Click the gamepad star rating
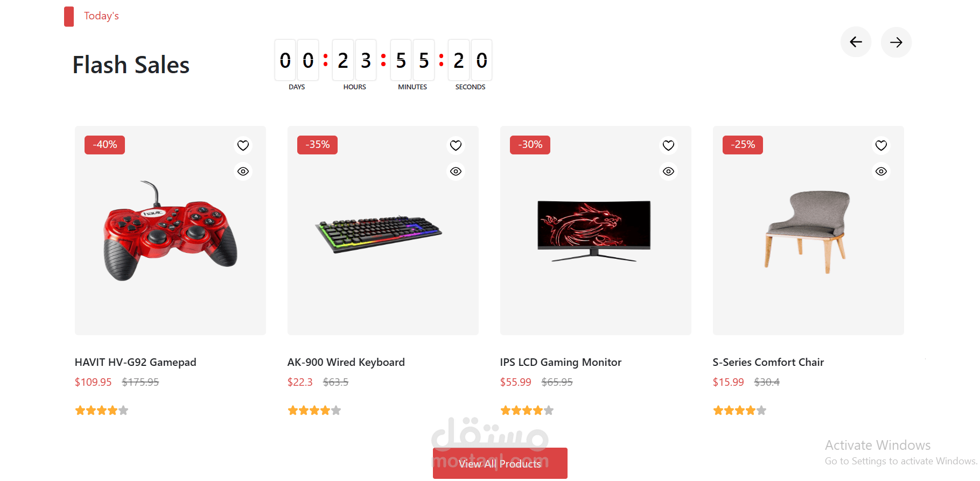 tap(101, 411)
